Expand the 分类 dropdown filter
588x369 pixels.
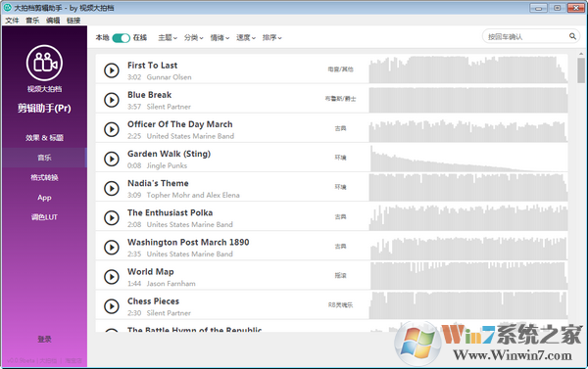[193, 37]
